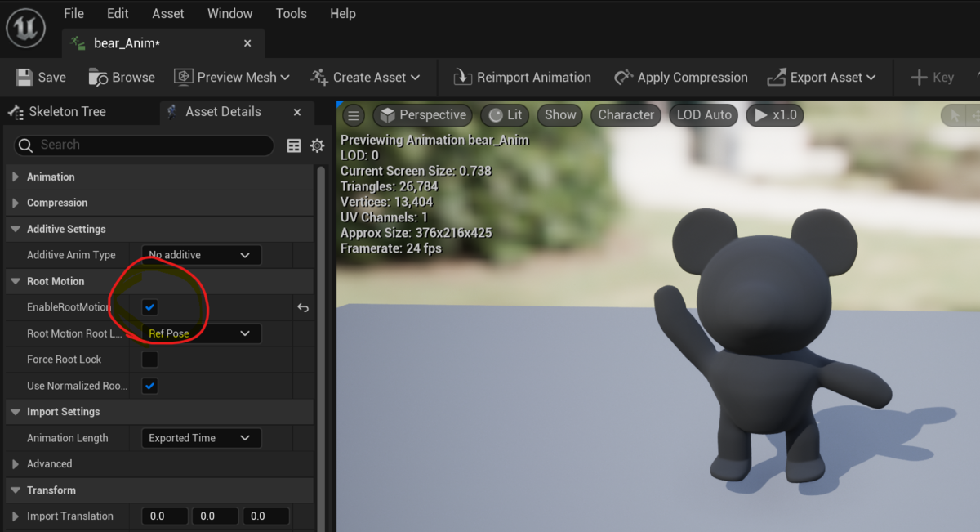Close the Asset Details panel tab
The image size is (980, 532).
tap(297, 112)
